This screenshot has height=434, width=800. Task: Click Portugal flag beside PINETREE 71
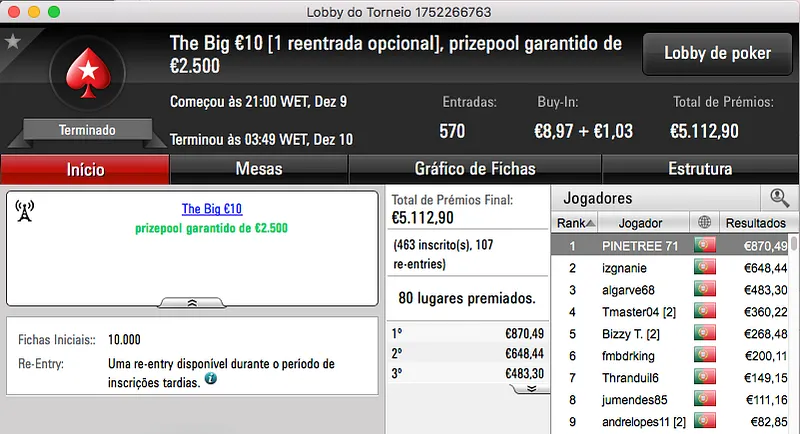[702, 245]
